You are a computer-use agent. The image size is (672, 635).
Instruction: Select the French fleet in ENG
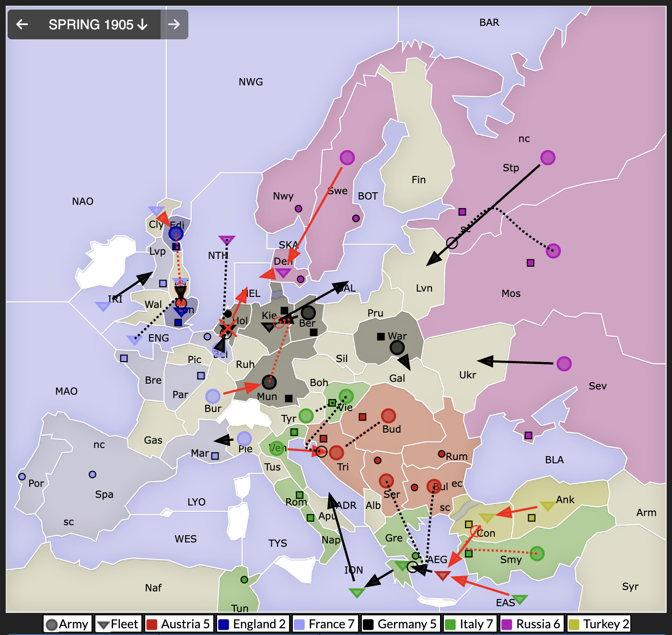tap(135, 340)
